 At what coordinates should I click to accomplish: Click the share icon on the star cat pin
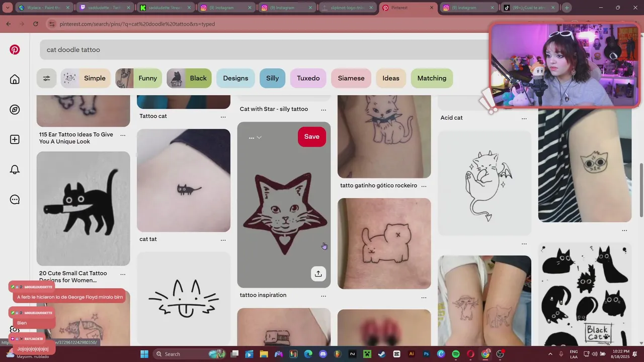tap(318, 274)
